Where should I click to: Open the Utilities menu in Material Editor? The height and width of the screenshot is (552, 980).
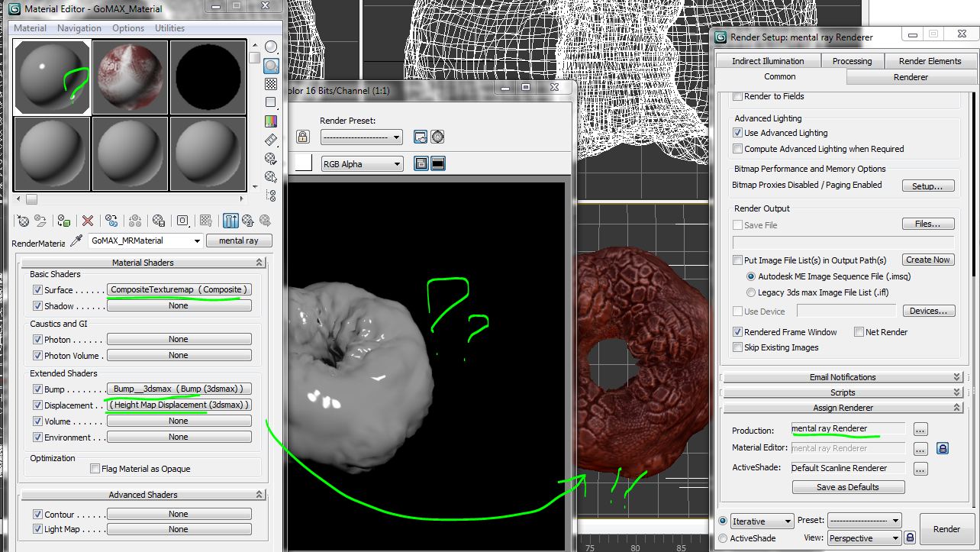169,28
